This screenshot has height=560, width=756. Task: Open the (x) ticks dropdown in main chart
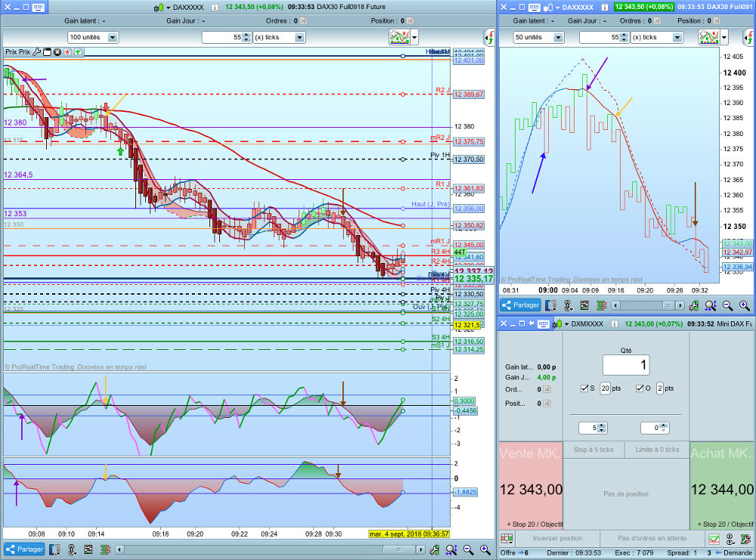click(299, 37)
